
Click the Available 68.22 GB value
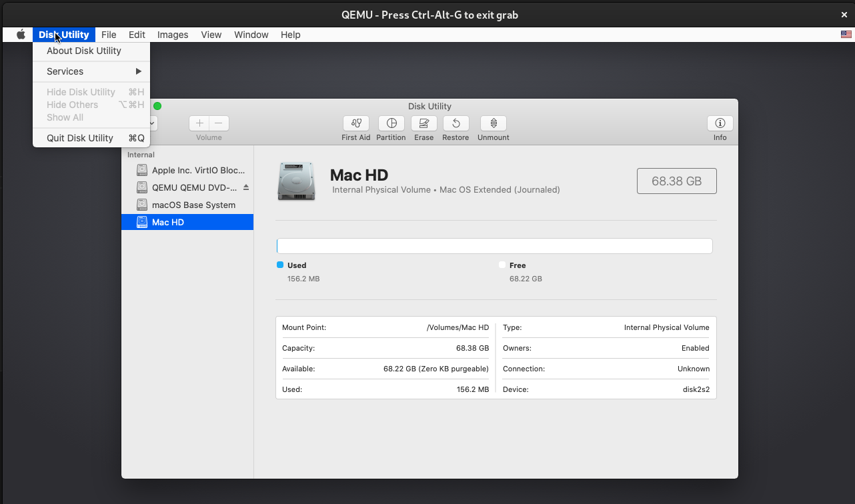tap(436, 369)
